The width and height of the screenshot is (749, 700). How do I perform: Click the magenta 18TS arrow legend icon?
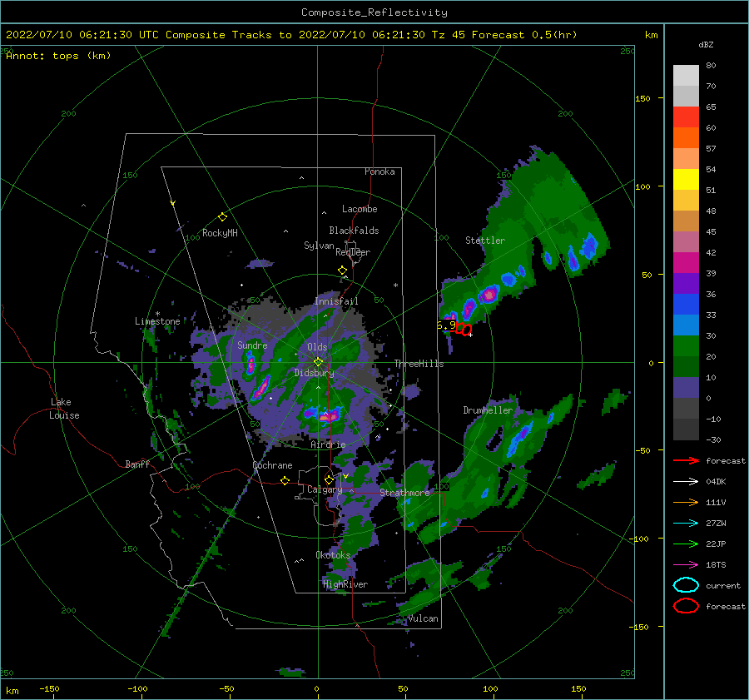click(686, 565)
